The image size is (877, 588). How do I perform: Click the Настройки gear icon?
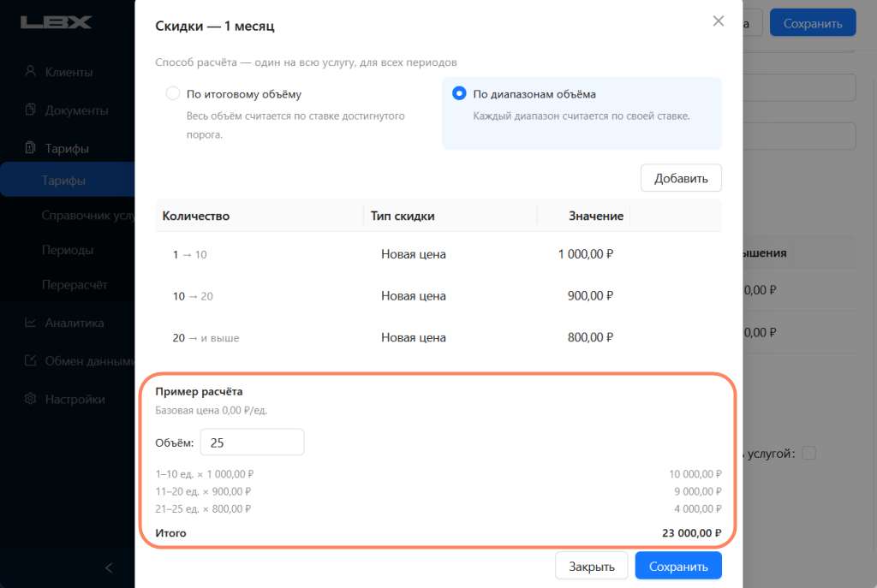30,399
